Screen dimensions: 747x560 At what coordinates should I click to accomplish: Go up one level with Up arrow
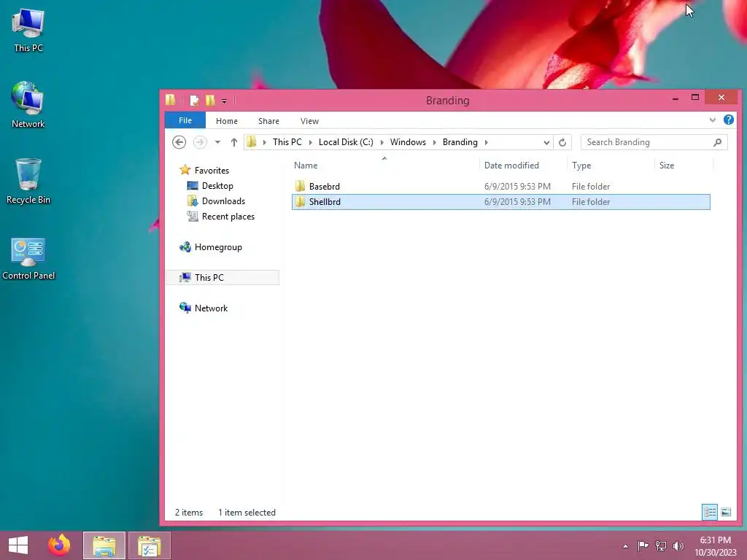click(234, 142)
